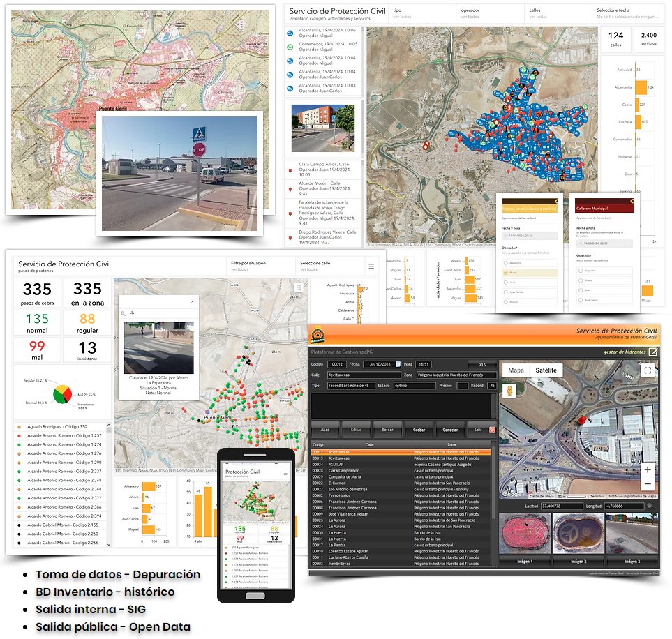Screen dimensions: 672x639
Task: Click the locate icon right of the Longitud field
Action: pyautogui.click(x=650, y=506)
